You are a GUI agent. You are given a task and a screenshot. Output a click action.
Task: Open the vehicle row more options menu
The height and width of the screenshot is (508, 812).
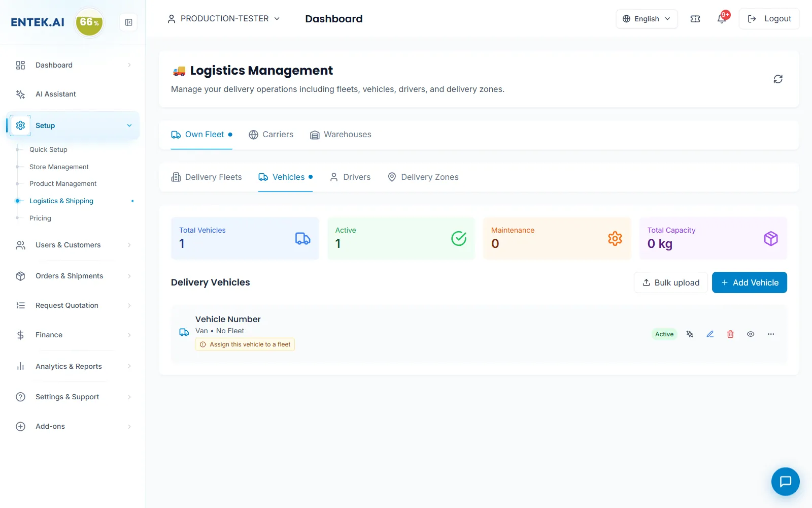point(771,334)
